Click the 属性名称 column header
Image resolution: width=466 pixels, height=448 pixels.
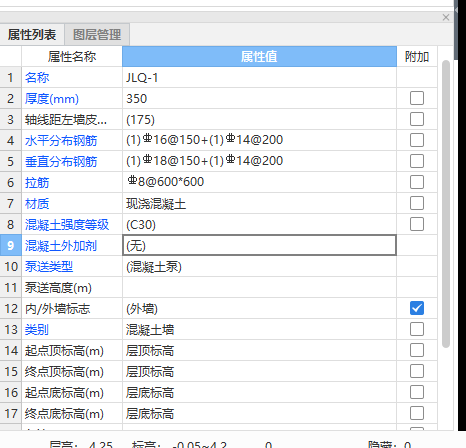pos(72,56)
